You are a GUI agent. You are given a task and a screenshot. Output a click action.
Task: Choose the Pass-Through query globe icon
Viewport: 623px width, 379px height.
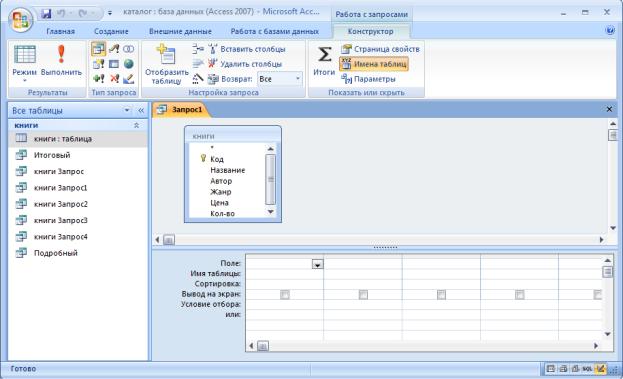point(128,64)
